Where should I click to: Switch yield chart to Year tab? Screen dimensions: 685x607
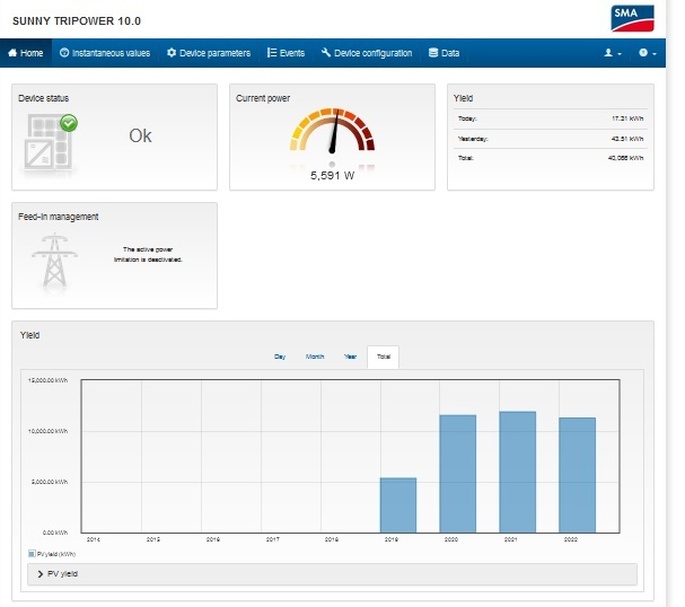click(350, 357)
